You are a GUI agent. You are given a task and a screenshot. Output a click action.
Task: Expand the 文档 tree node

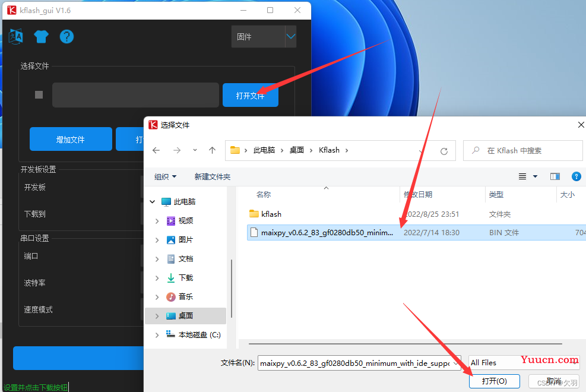coord(157,259)
